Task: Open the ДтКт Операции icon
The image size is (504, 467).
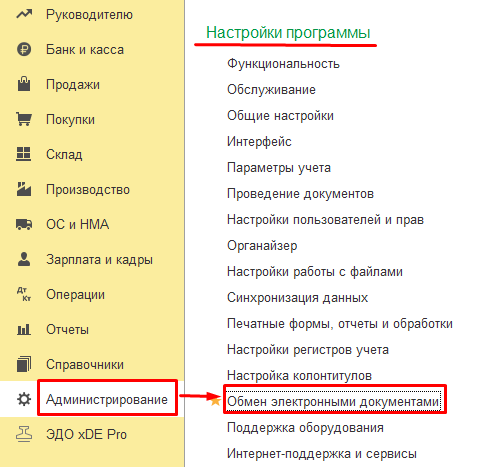Action: click(24, 294)
